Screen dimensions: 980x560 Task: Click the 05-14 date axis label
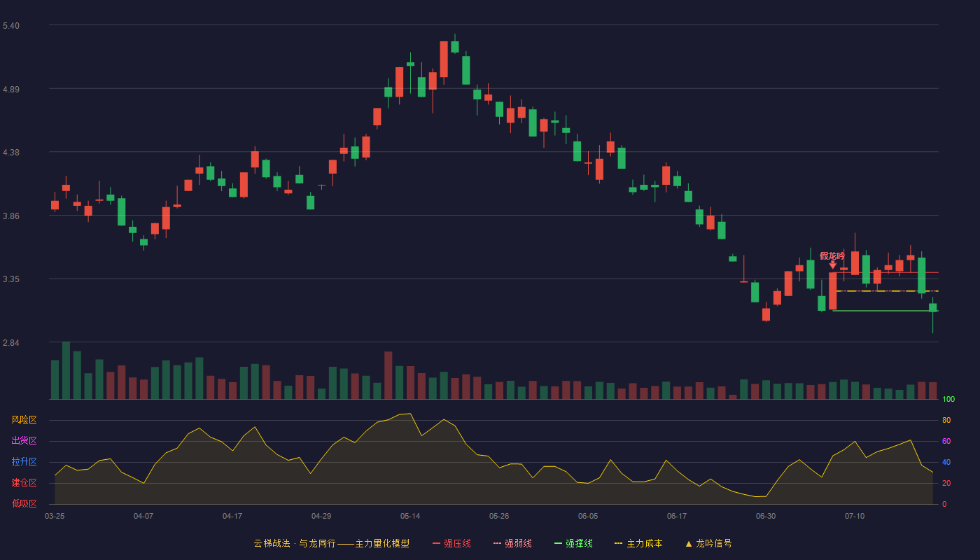(410, 516)
